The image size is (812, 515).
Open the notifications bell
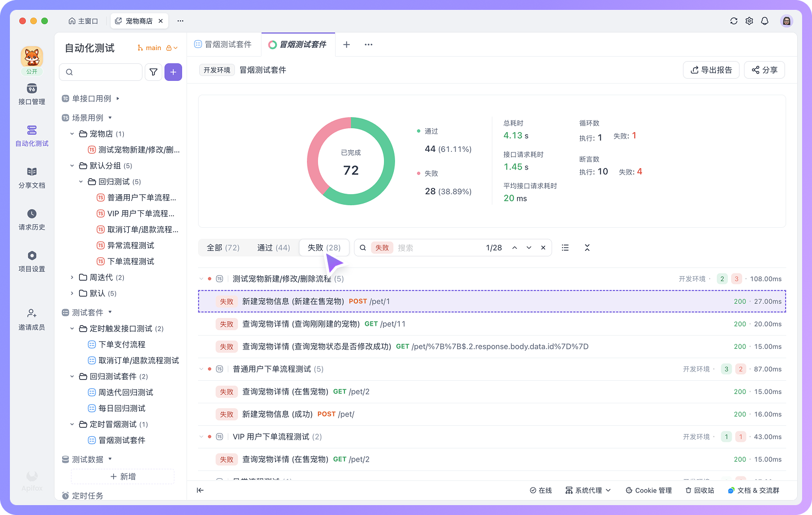(x=765, y=21)
